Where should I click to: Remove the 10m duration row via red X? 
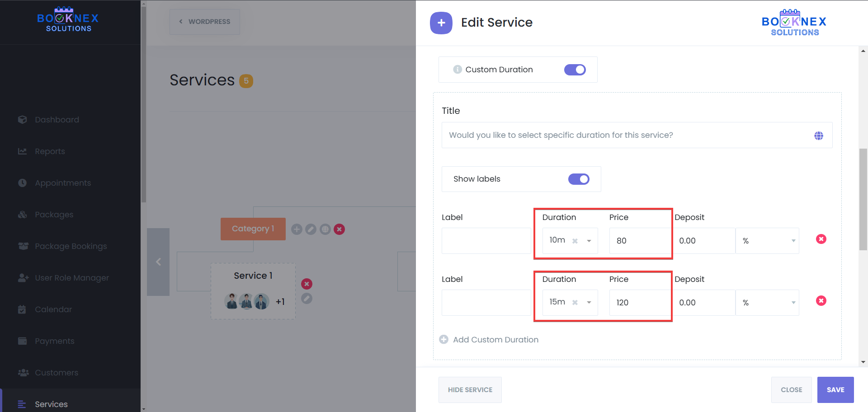[821, 239]
